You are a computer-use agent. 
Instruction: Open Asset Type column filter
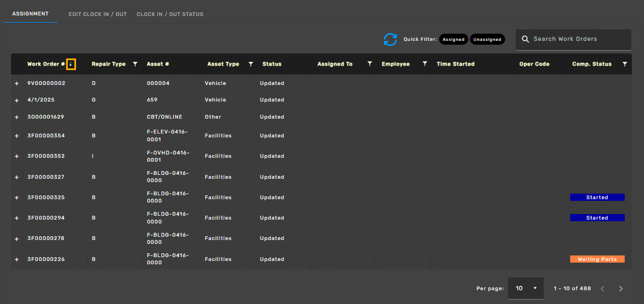251,65
